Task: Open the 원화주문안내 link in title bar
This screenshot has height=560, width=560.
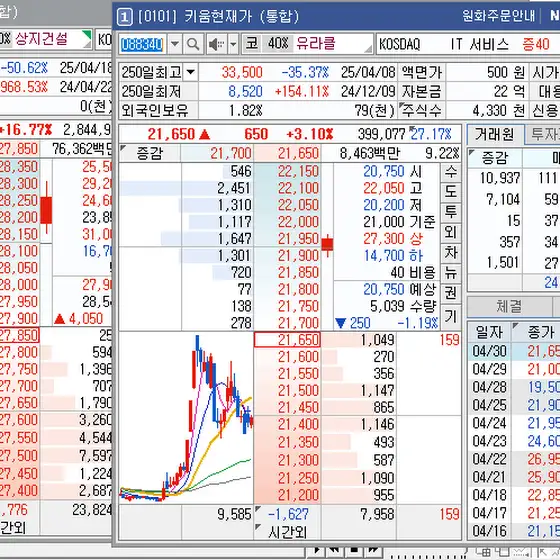Action: pyautogui.click(x=499, y=16)
